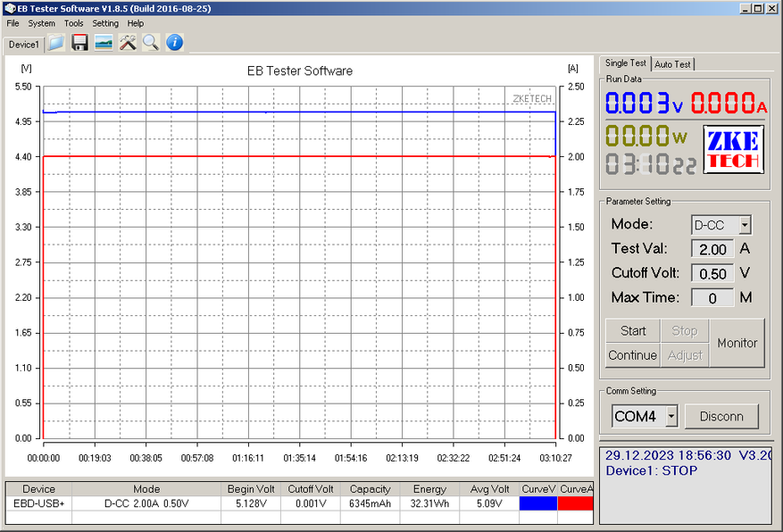Viewport: 783px width, 532px height.
Task: Open the Setting menu
Action: click(x=105, y=23)
